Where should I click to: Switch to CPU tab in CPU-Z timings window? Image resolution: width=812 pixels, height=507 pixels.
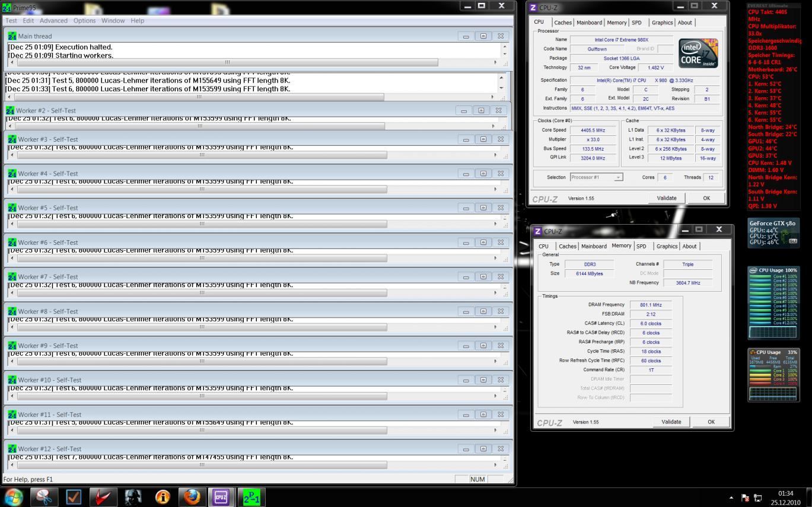[544, 246]
